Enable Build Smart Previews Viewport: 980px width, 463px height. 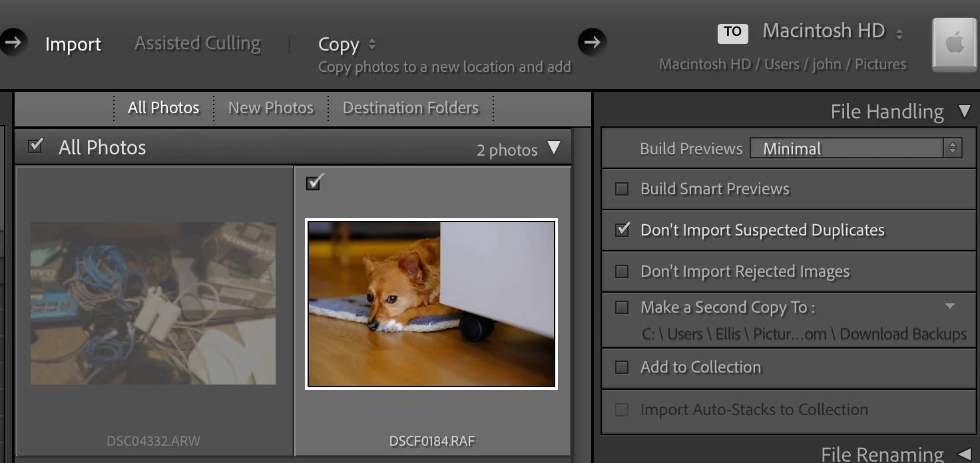622,189
